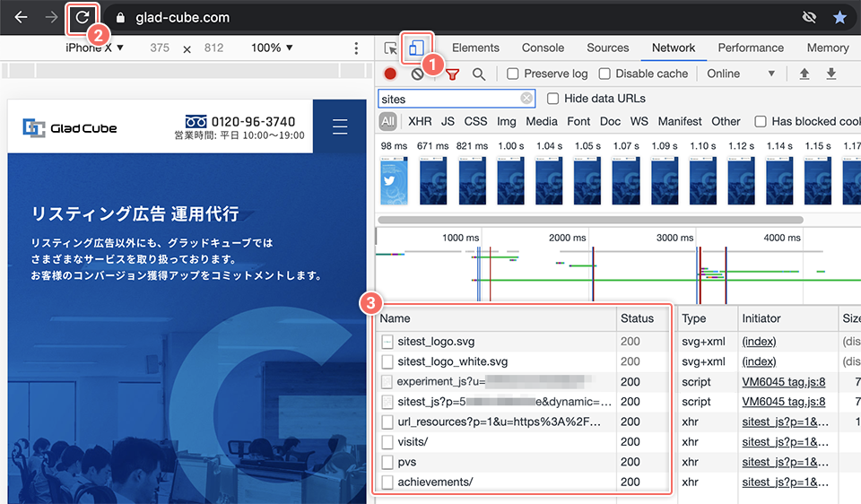The width and height of the screenshot is (861, 504).
Task: Select the Network tab
Action: pyautogui.click(x=674, y=48)
